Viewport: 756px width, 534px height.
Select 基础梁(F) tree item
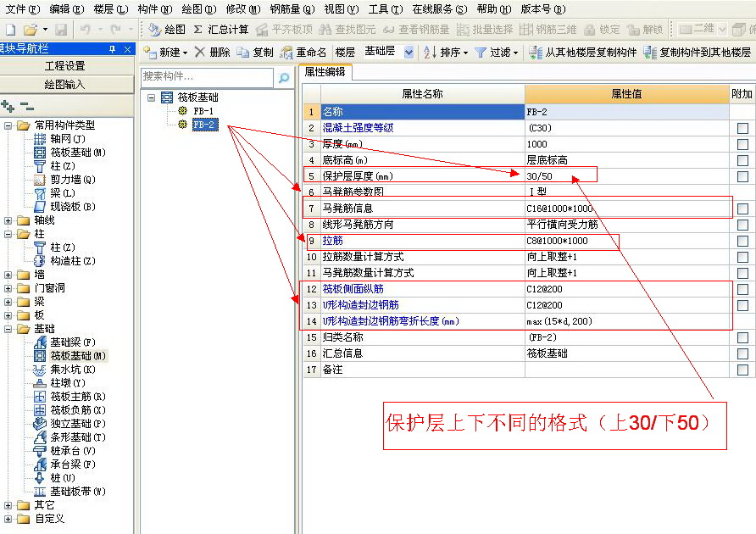(73, 342)
